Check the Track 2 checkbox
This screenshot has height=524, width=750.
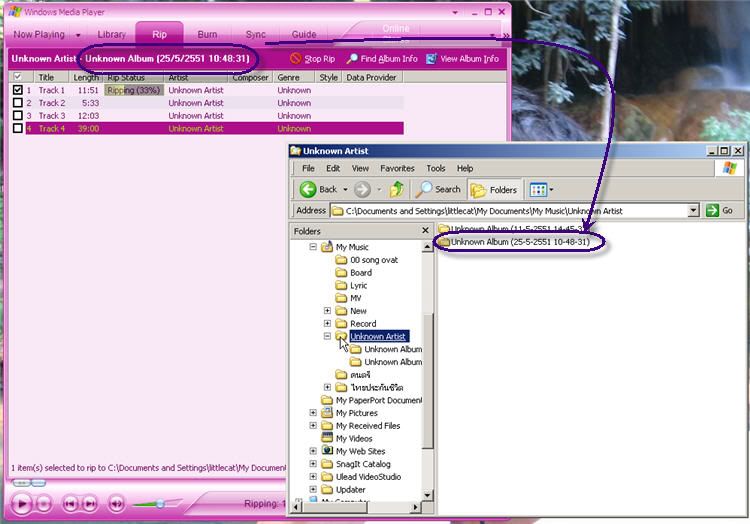[x=18, y=103]
